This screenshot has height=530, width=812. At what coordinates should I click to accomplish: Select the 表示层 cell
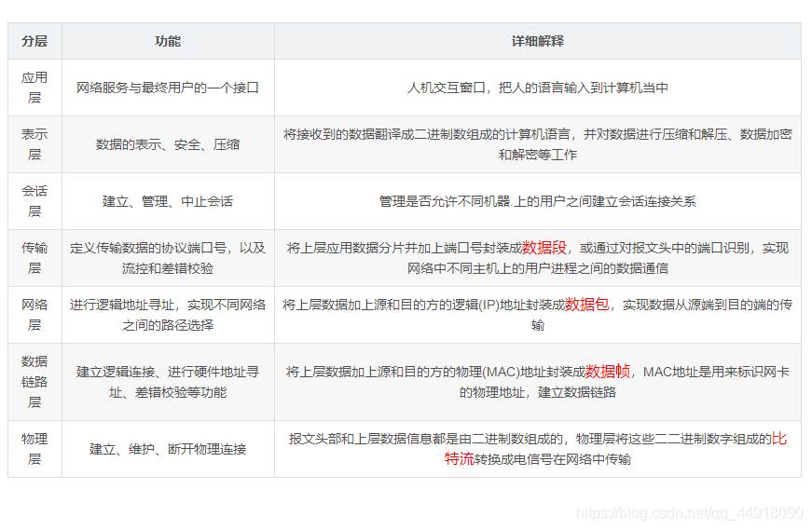34,144
